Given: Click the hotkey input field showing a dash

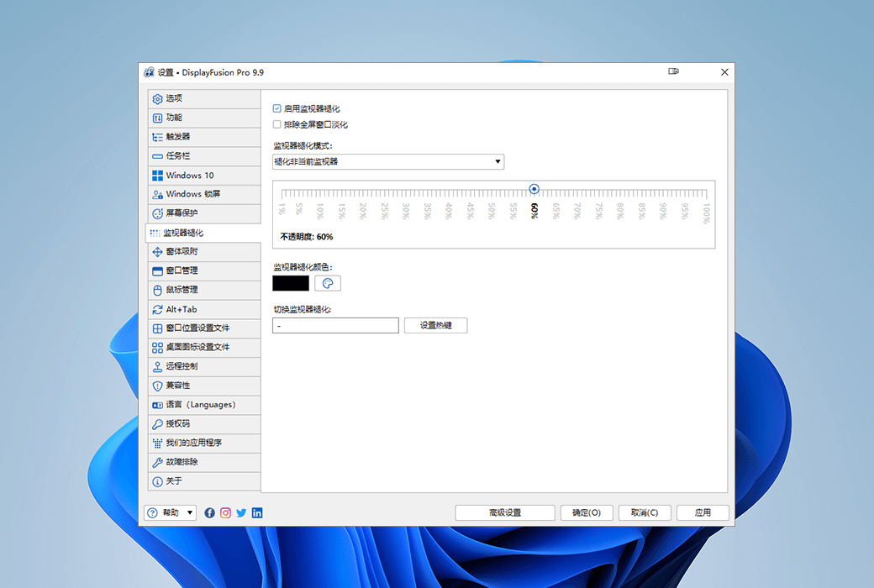Looking at the screenshot, I should (334, 325).
